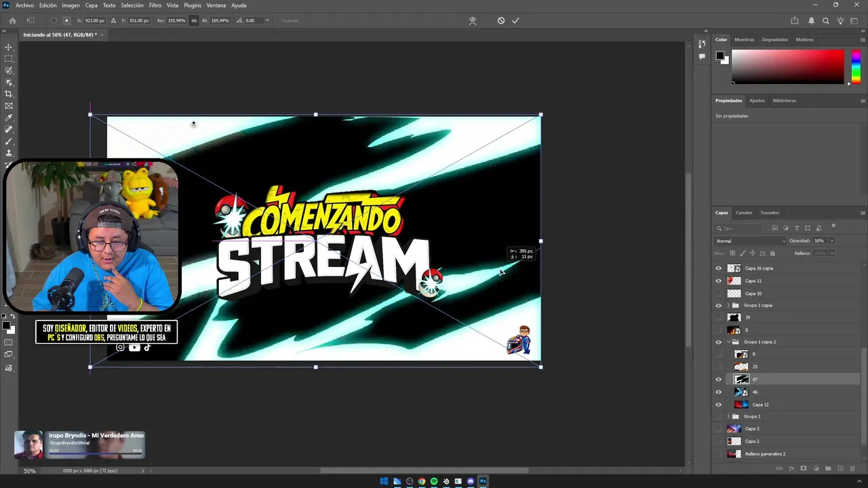Select the Move tool
The height and width of the screenshot is (488, 868).
pyautogui.click(x=9, y=47)
